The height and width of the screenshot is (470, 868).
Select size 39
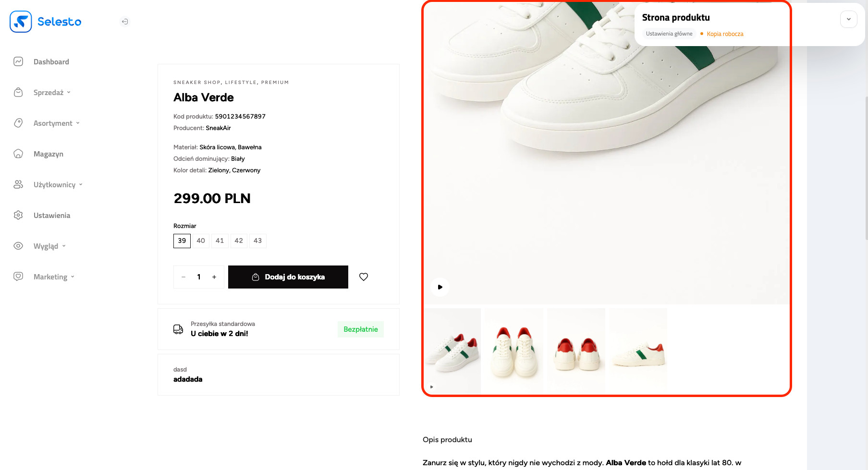[x=182, y=241]
